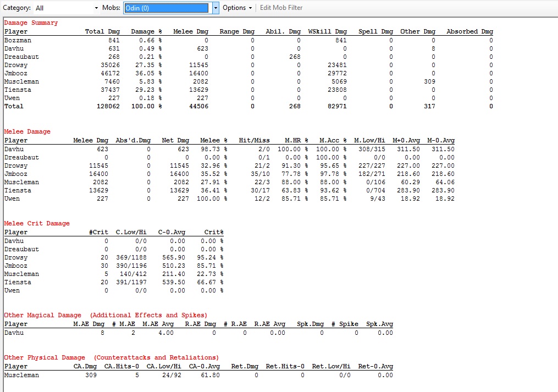Image resolution: width=558 pixels, height=392 pixels.
Task: Click the WSkill Dmg column header
Action: click(x=327, y=32)
